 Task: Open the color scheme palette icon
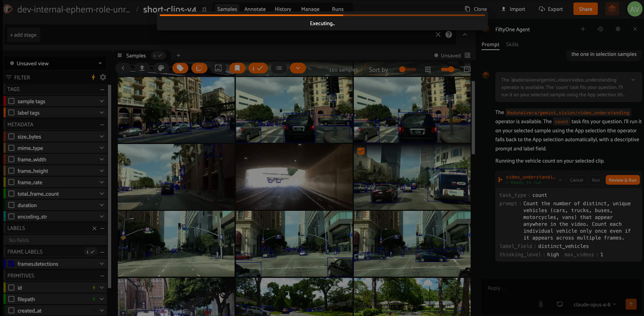click(x=161, y=68)
